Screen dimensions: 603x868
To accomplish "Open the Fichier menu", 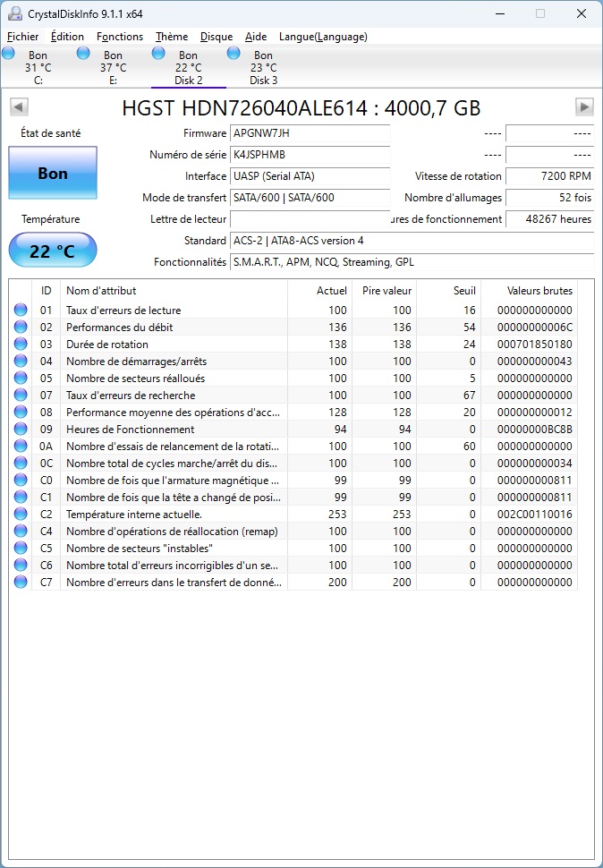I will click(x=23, y=37).
